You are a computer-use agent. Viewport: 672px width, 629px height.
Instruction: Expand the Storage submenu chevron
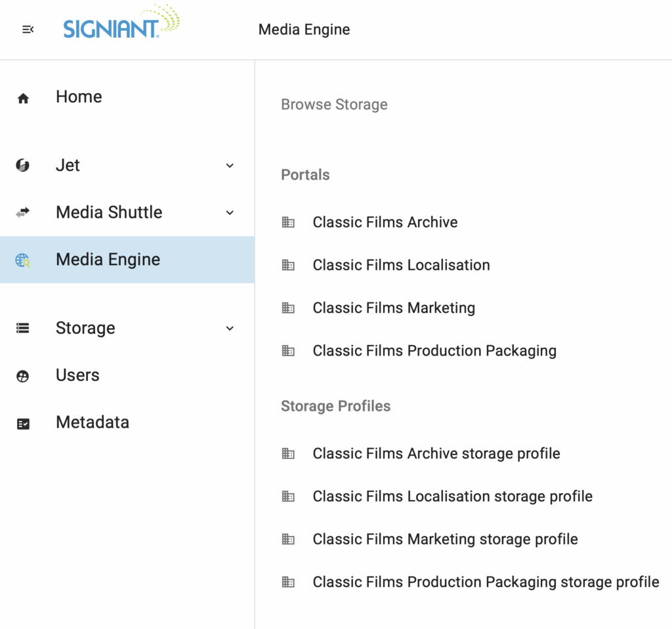click(x=230, y=329)
